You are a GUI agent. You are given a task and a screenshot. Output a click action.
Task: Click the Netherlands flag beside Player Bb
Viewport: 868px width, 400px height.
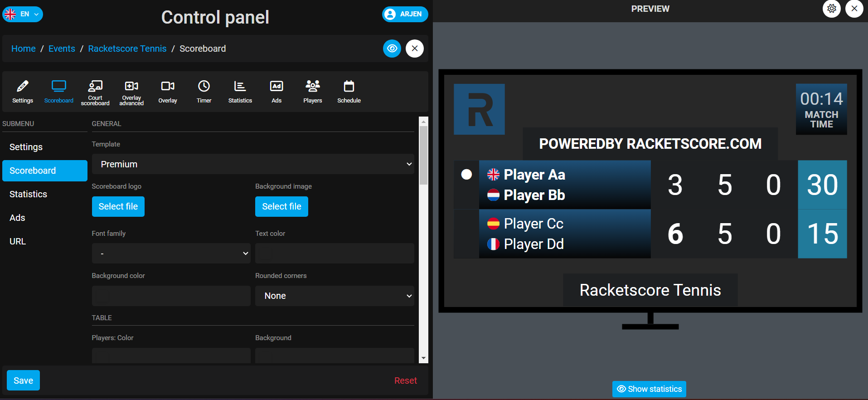[x=493, y=195]
